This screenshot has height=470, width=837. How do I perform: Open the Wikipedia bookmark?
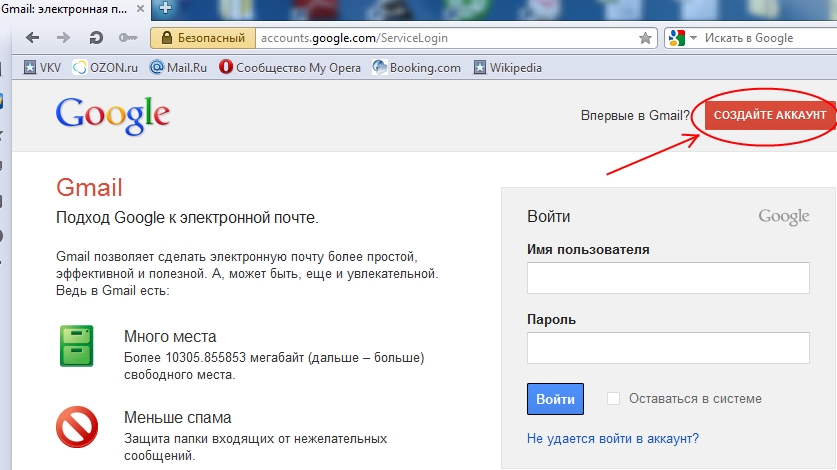(x=508, y=68)
